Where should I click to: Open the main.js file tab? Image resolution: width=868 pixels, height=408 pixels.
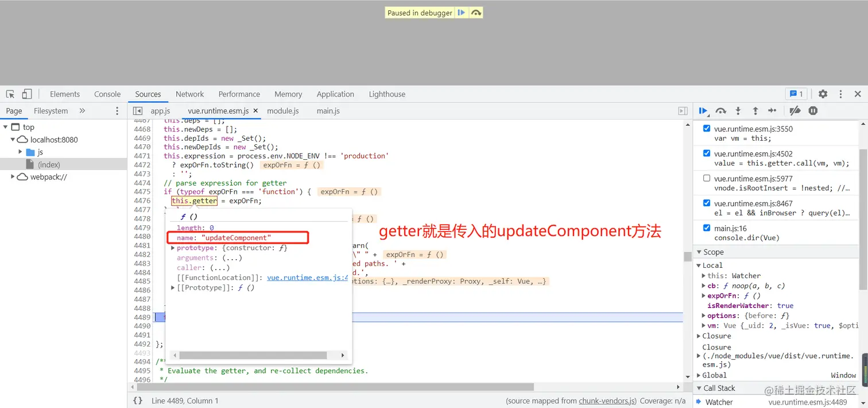328,111
